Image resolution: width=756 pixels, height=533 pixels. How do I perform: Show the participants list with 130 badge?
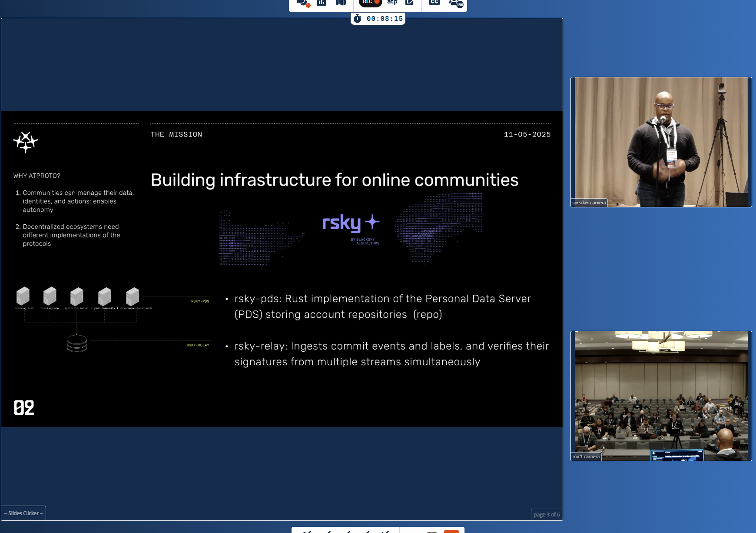pyautogui.click(x=455, y=3)
